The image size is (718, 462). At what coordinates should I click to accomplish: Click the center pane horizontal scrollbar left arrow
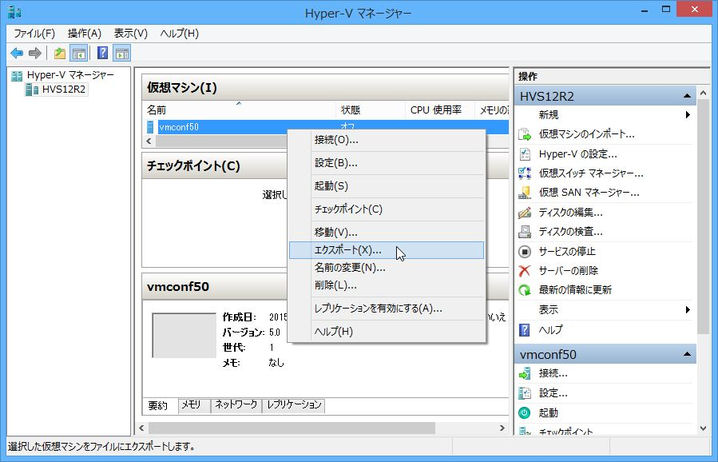pos(142,428)
